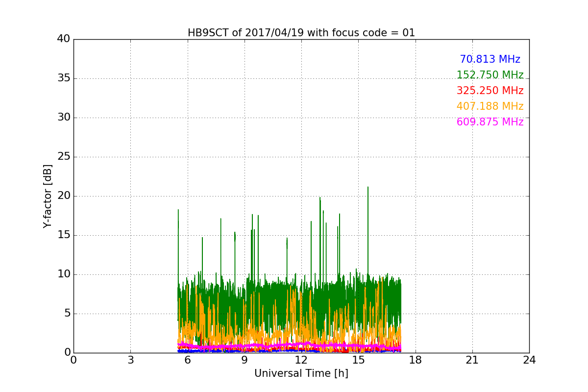Click the 40 tick on the Y axis
Image resolution: width=588 pixels, height=392 pixels.
pyautogui.click(x=64, y=39)
